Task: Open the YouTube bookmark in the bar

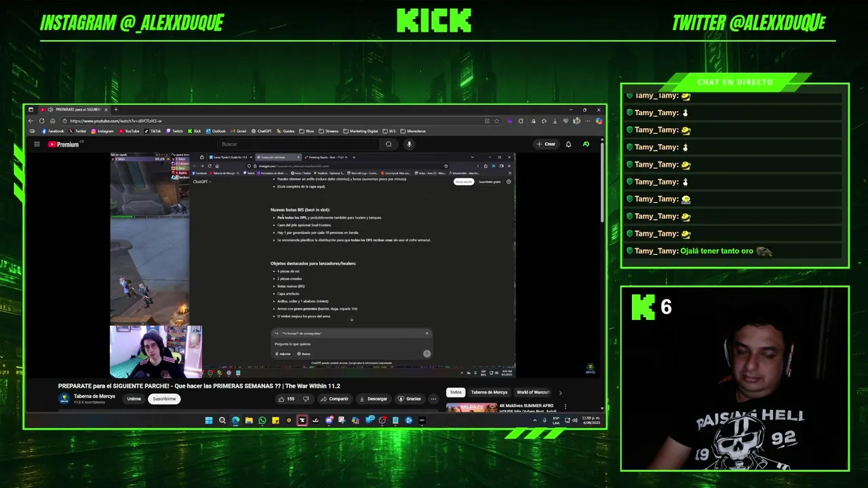Action: pos(129,131)
